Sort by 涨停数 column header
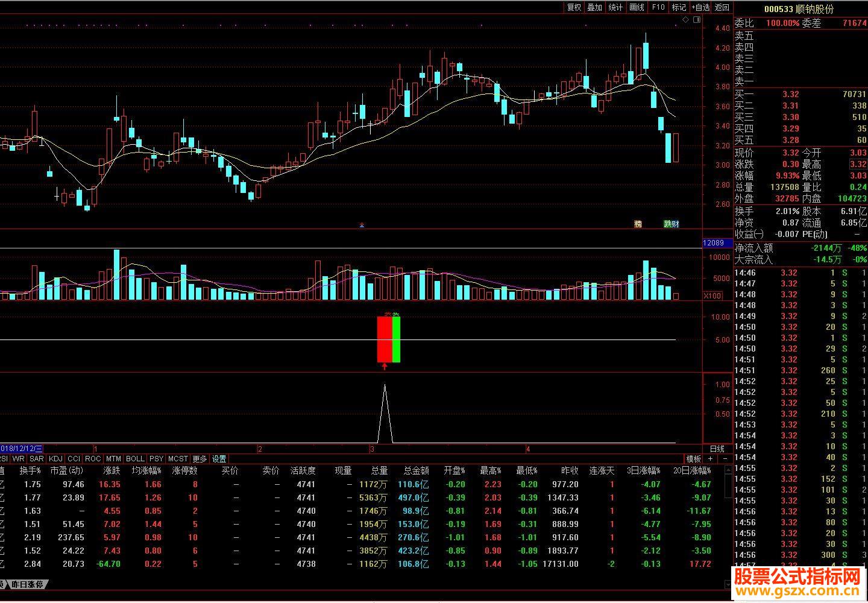Image resolution: width=868 pixels, height=603 pixels. (184, 470)
